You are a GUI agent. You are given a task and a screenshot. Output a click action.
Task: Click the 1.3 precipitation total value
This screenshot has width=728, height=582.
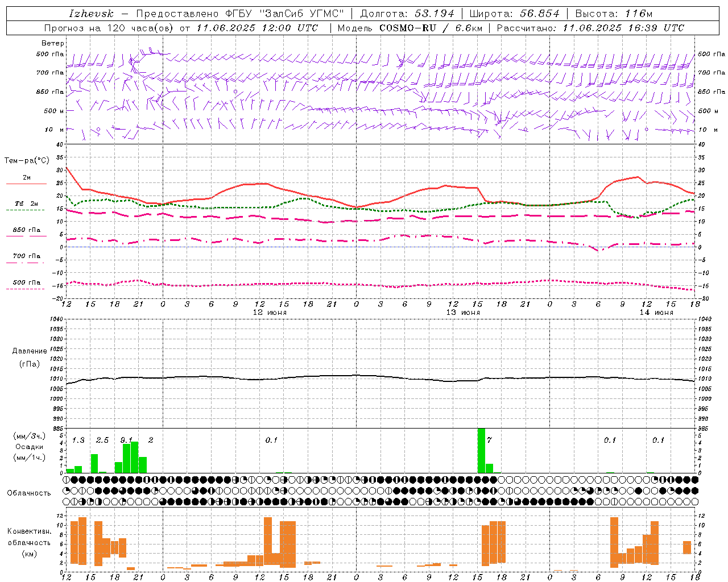click(78, 440)
